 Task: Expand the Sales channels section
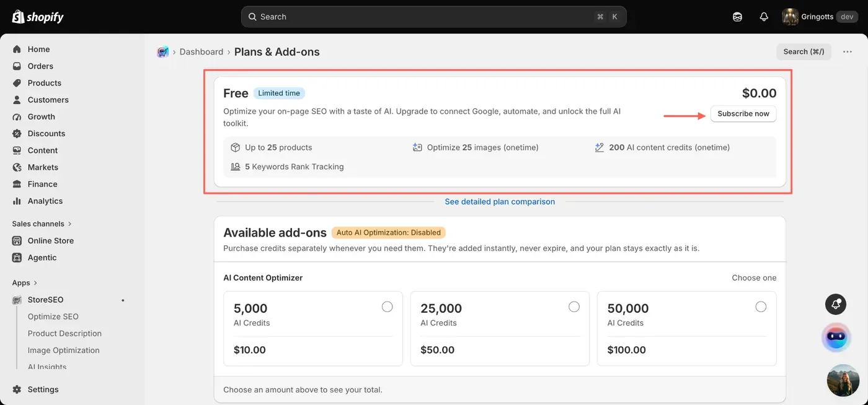click(x=42, y=224)
